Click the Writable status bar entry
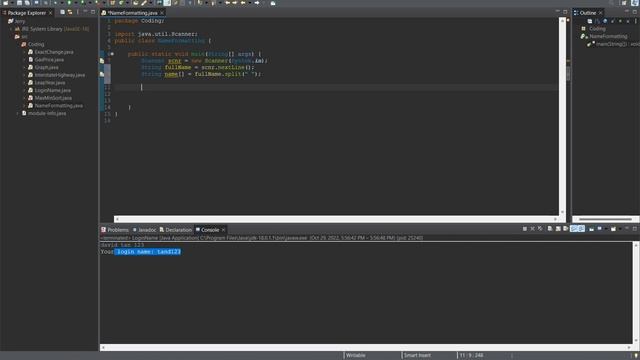Image resolution: width=640 pixels, height=360 pixels. click(x=356, y=356)
